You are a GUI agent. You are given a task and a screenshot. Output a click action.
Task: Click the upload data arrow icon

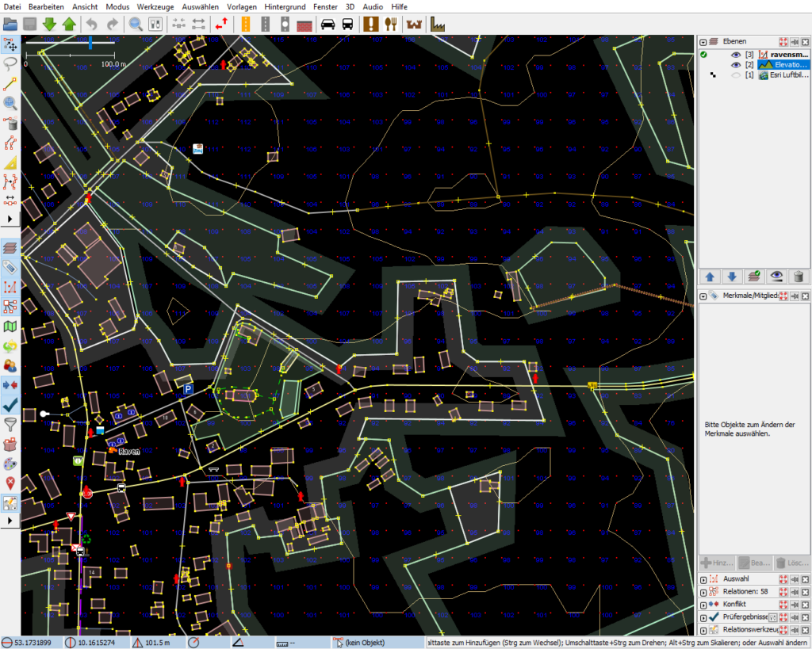coord(69,25)
